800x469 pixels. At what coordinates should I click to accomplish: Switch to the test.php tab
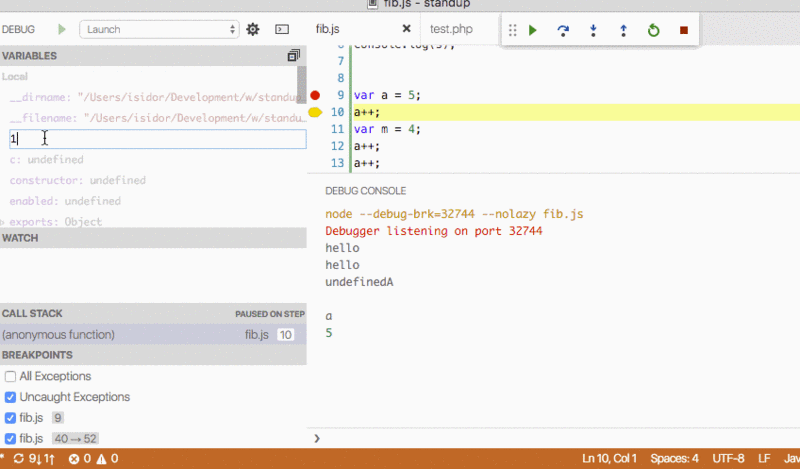pos(451,29)
